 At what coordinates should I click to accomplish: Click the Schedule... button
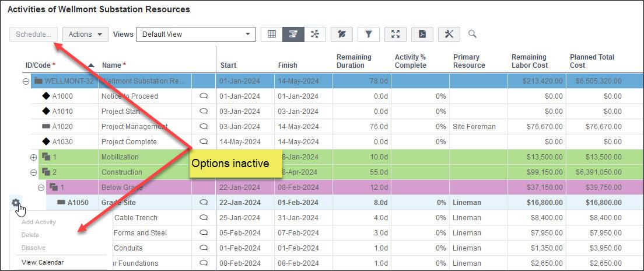coord(33,34)
